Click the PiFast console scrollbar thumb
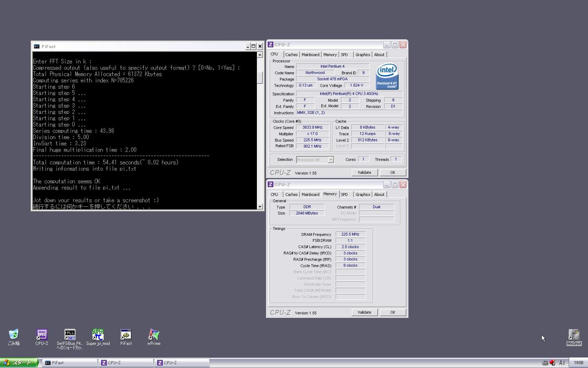This screenshot has height=368, width=588. click(x=260, y=77)
